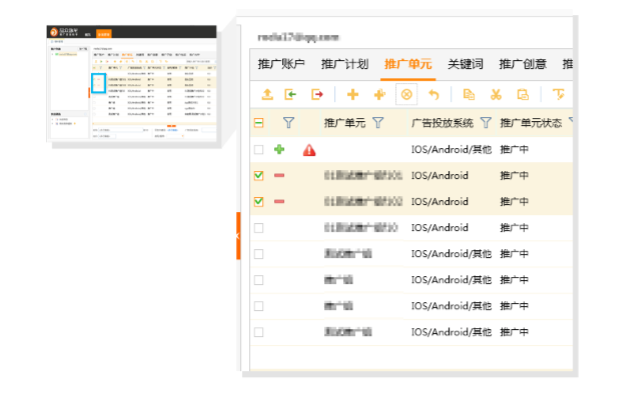Image resolution: width=625 pixels, height=396 pixels.
Task: Uncheck the first checked IOS/Android row
Action: 259,175
